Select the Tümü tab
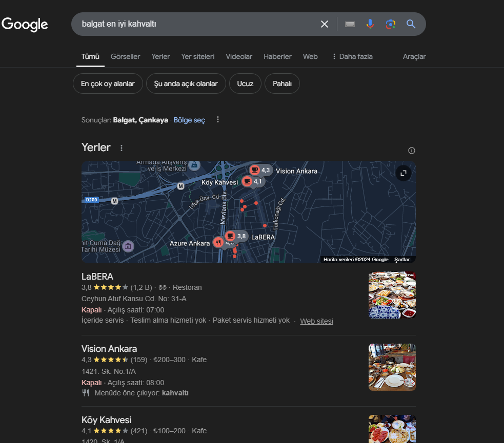The image size is (504, 443). 90,56
